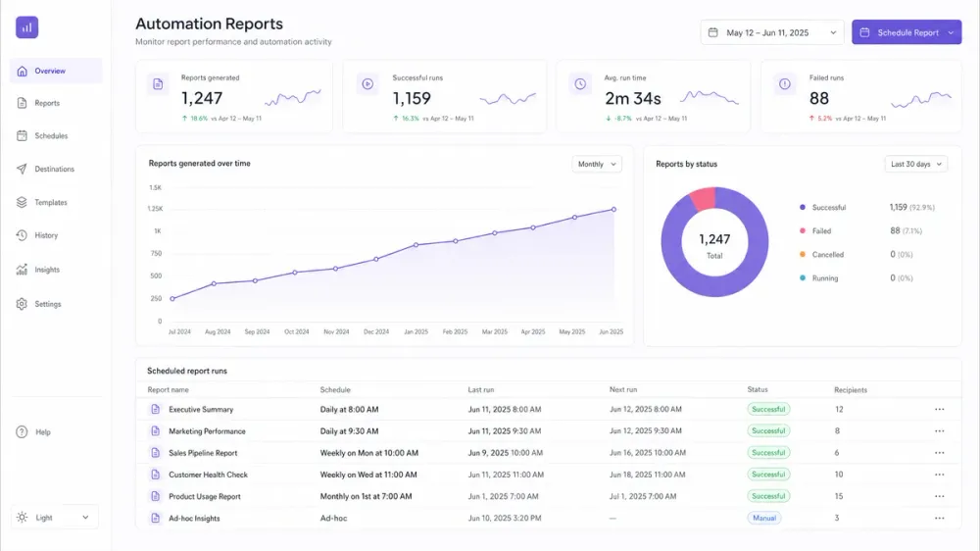The height and width of the screenshot is (551, 980).
Task: Open the Last 30 days dropdown
Action: click(916, 164)
